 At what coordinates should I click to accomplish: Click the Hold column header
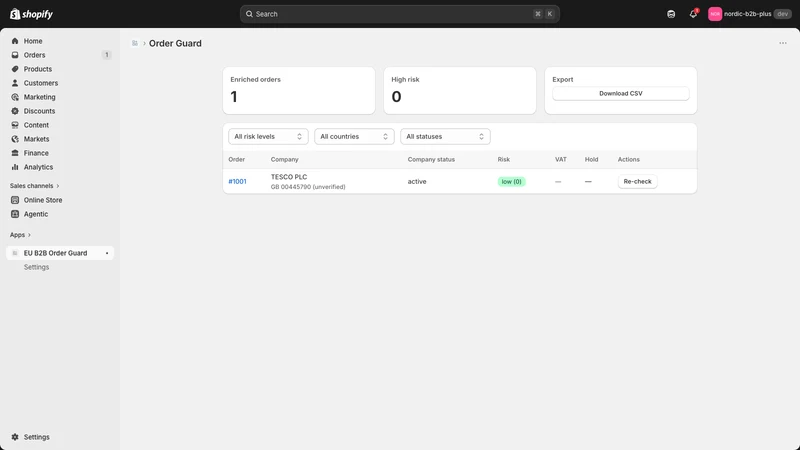pos(591,159)
